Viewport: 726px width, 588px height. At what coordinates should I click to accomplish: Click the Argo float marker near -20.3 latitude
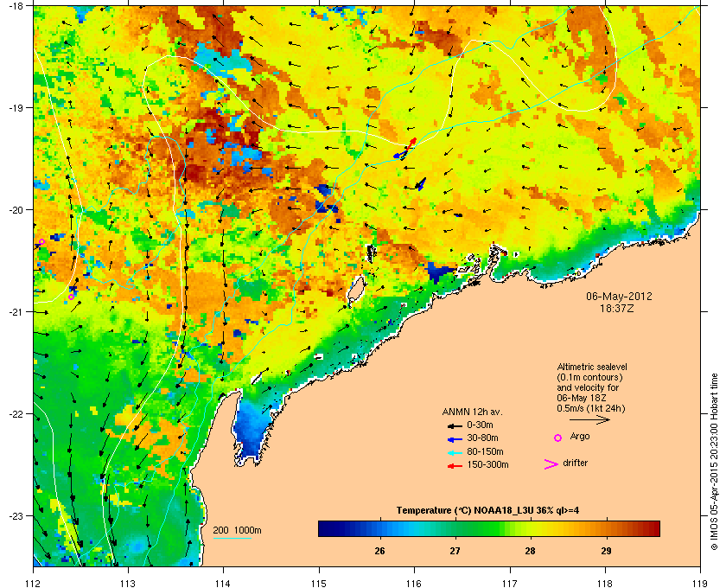click(x=41, y=242)
